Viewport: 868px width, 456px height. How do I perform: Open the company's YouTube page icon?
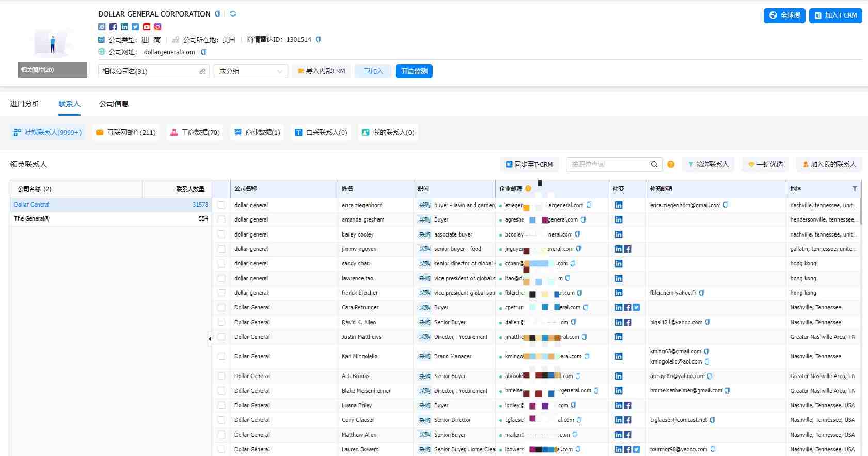(147, 27)
